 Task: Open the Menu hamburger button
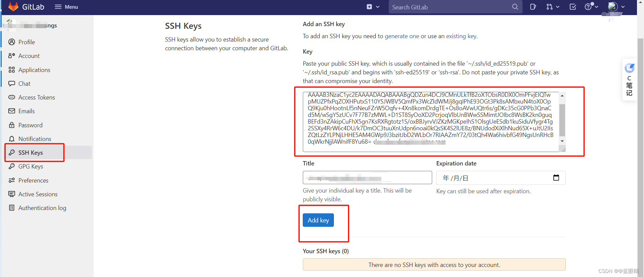pos(66,7)
